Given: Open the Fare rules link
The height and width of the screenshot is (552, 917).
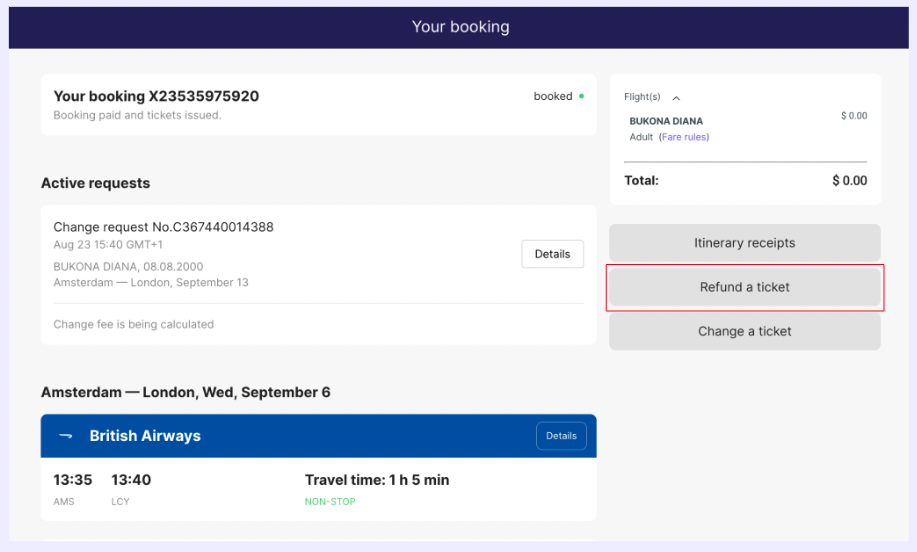Looking at the screenshot, I should (x=684, y=137).
